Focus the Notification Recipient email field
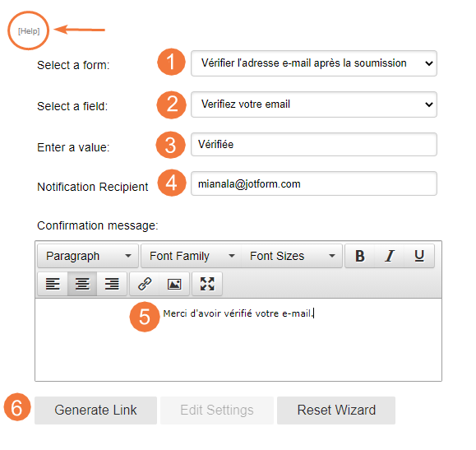The image size is (476, 450). 314,183
